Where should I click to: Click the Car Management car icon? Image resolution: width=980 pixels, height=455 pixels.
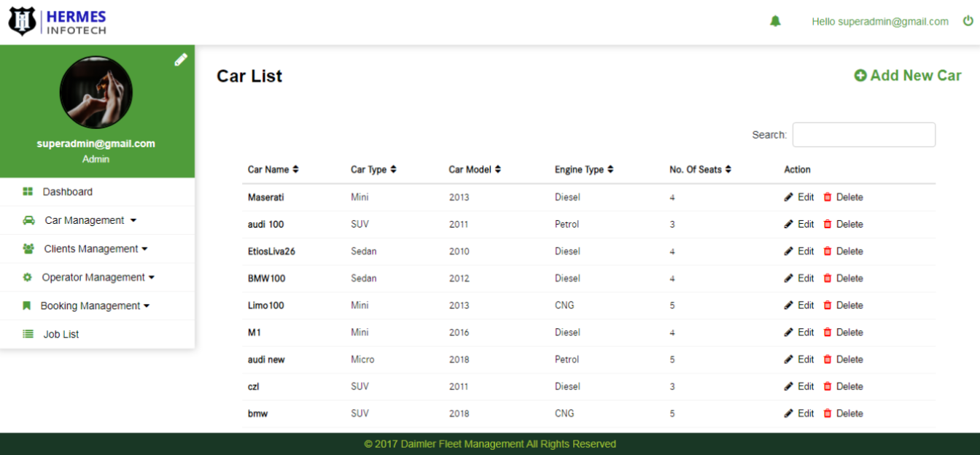[28, 220]
